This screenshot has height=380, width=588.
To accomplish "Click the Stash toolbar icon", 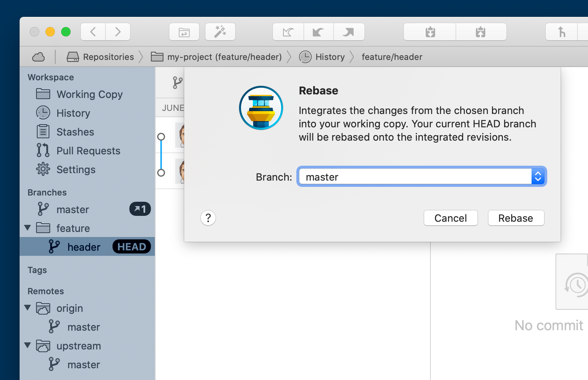I will [x=481, y=32].
